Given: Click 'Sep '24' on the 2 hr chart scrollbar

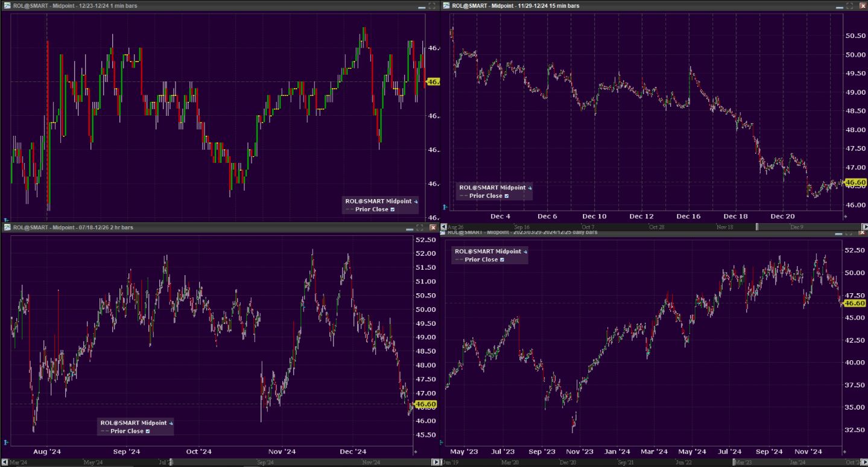Looking at the screenshot, I should 265,463.
